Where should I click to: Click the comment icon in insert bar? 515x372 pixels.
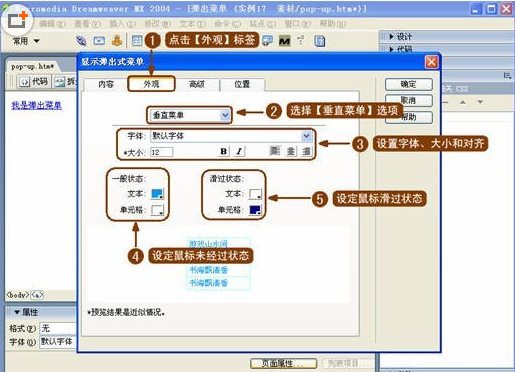(x=267, y=41)
